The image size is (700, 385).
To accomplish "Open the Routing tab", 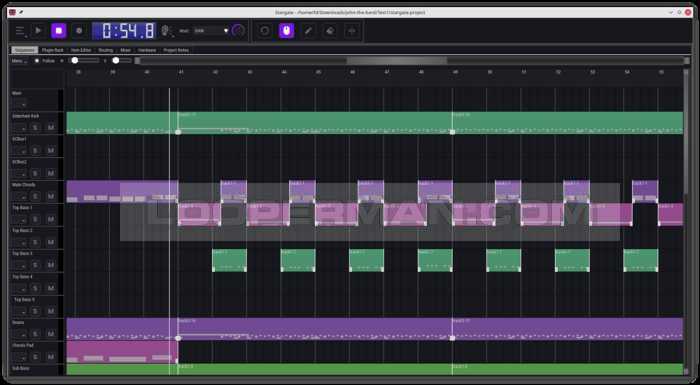I will pyautogui.click(x=106, y=50).
